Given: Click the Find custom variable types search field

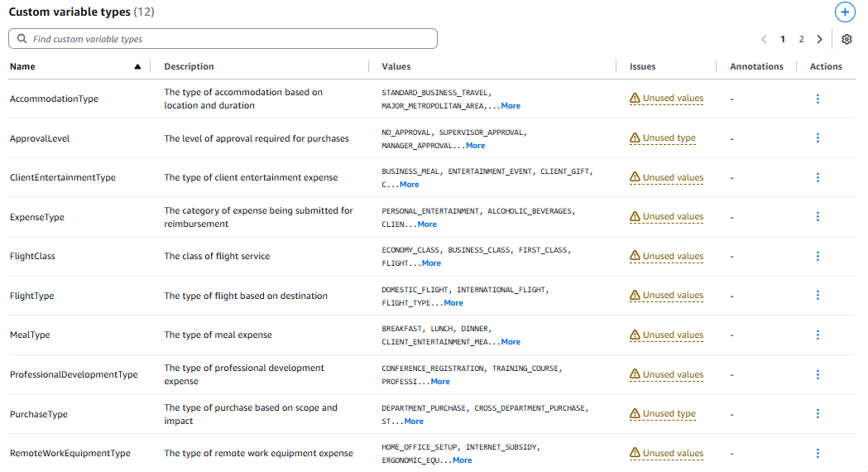Looking at the screenshot, I should click(223, 39).
